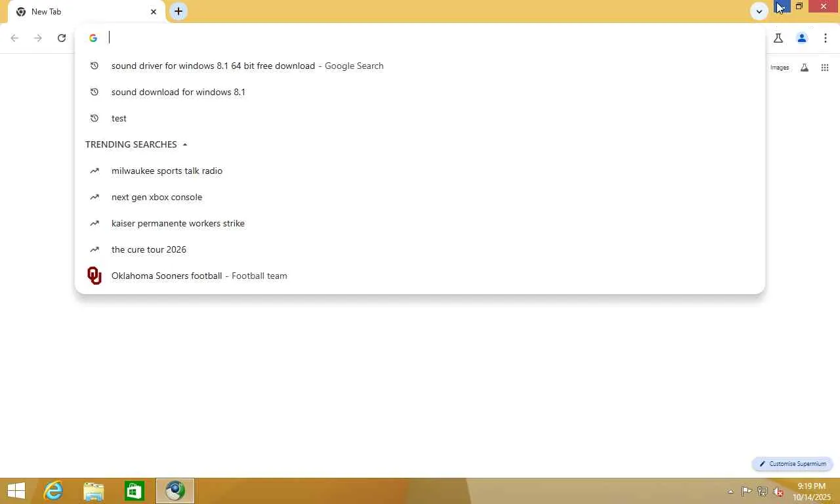840x504 pixels.
Task: Open the Google apps grid
Action: 825,68
